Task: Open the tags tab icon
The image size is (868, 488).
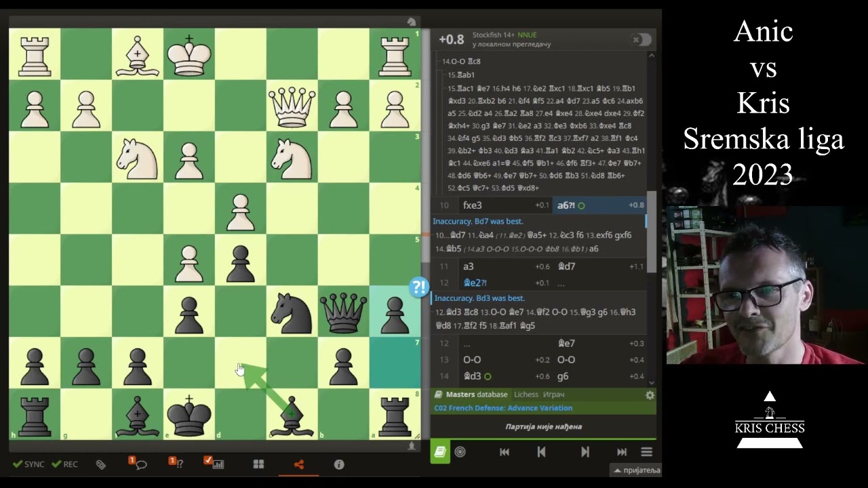Action: pyautogui.click(x=100, y=464)
